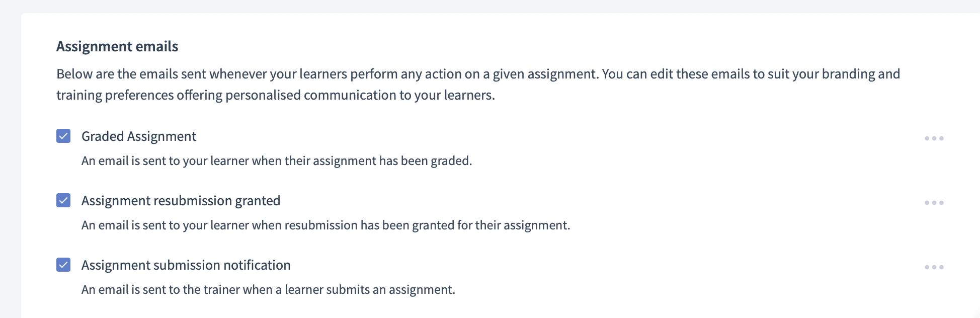Click the description under Assignment submission notification
This screenshot has height=318, width=980.
[x=268, y=290]
